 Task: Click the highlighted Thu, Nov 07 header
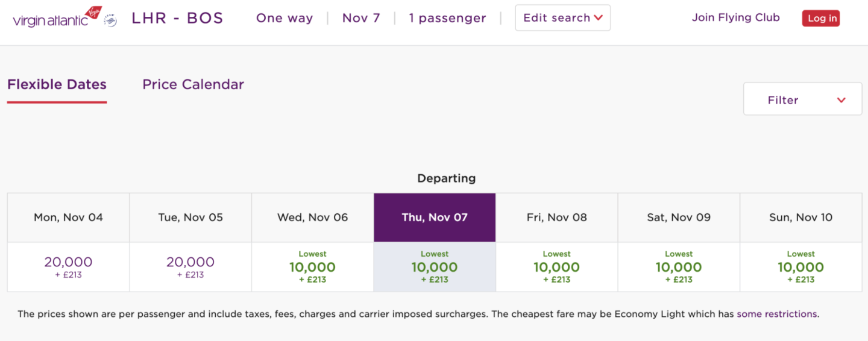[435, 217]
